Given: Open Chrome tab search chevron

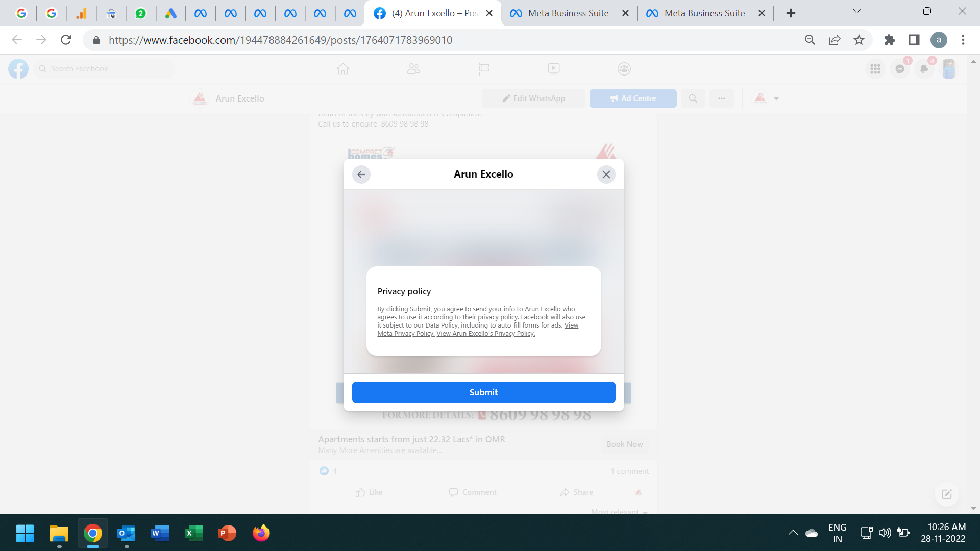Looking at the screenshot, I should pos(857,11).
